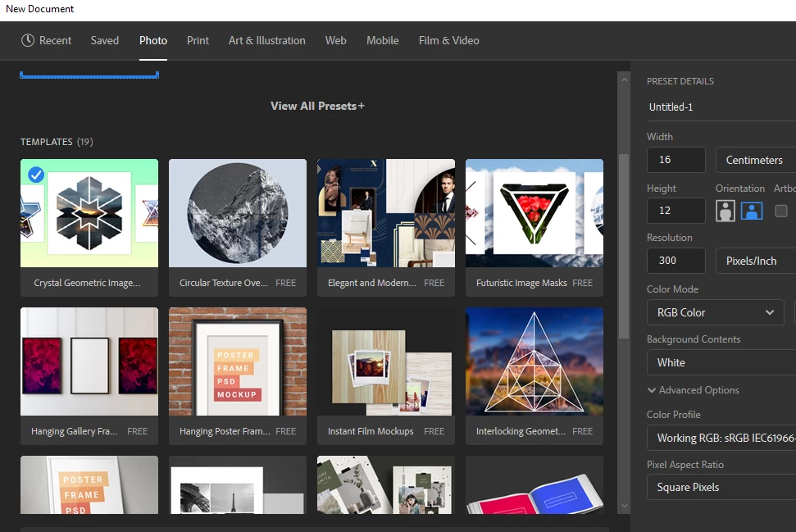Select Hanging Poster Frame brick wall thumbnail

pyautogui.click(x=238, y=361)
